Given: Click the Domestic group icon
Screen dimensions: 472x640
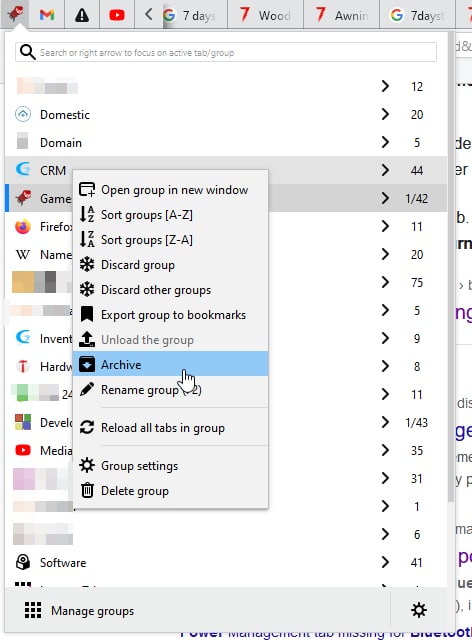Looking at the screenshot, I should [x=23, y=114].
